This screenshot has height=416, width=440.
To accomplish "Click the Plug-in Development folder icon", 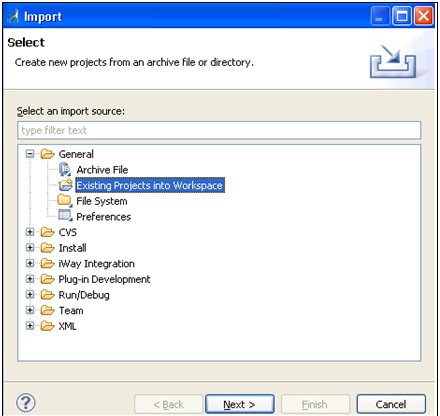I will tap(47, 279).
